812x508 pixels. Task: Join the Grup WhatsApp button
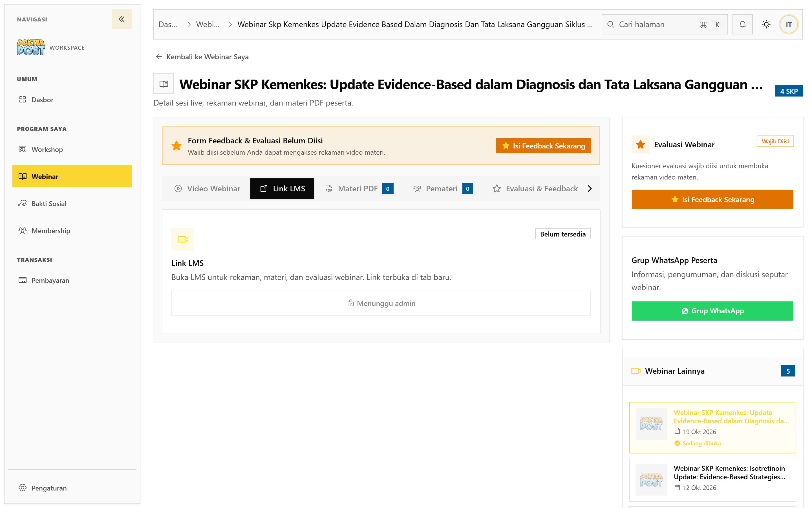pos(712,311)
